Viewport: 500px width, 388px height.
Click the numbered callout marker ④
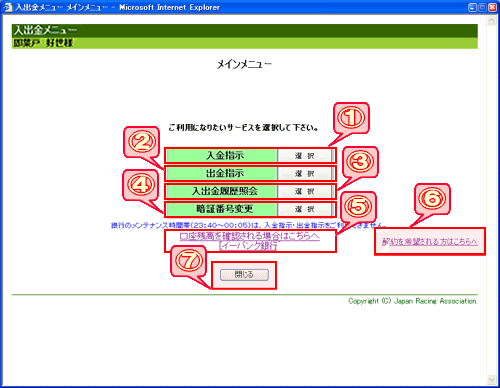pos(141,185)
